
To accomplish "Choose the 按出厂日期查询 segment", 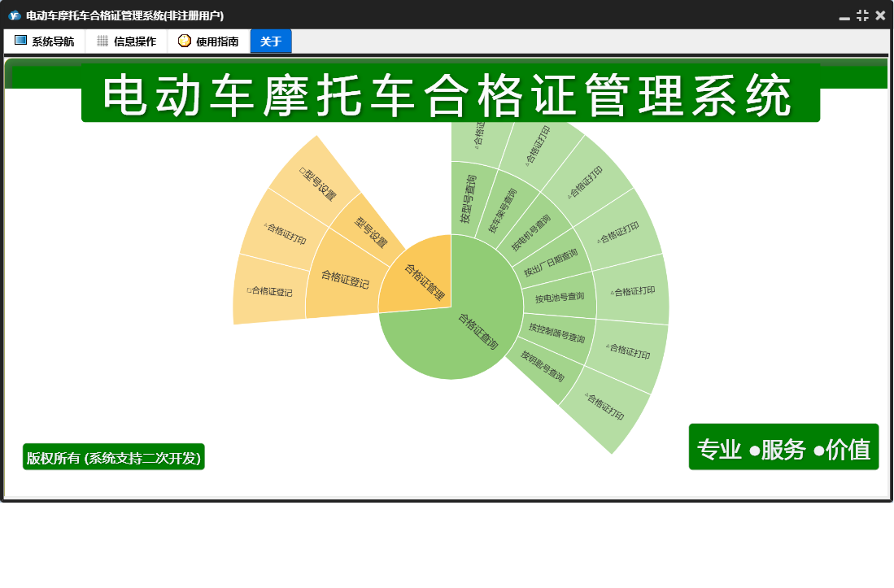I will pos(550,262).
